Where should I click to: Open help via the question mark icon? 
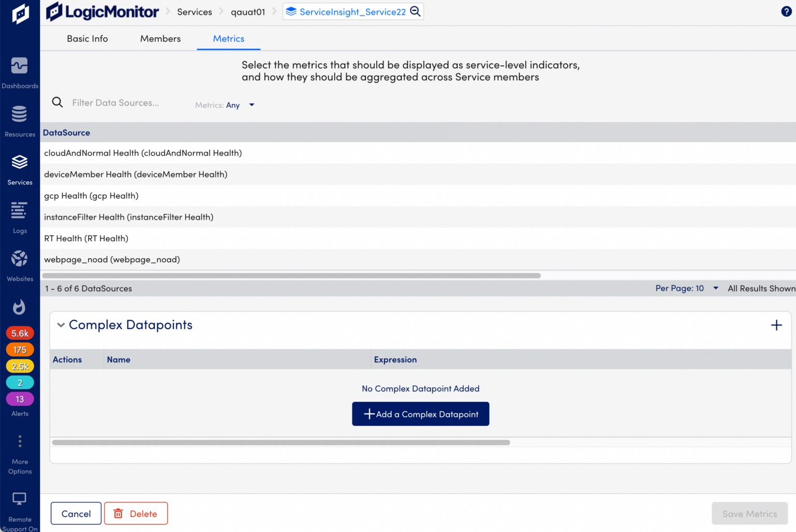(786, 11)
